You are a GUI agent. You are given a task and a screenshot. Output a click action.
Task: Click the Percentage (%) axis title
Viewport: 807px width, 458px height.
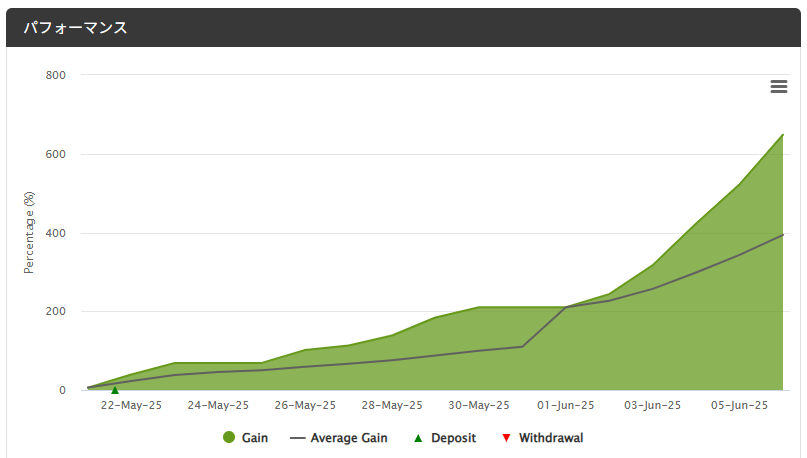(29, 231)
